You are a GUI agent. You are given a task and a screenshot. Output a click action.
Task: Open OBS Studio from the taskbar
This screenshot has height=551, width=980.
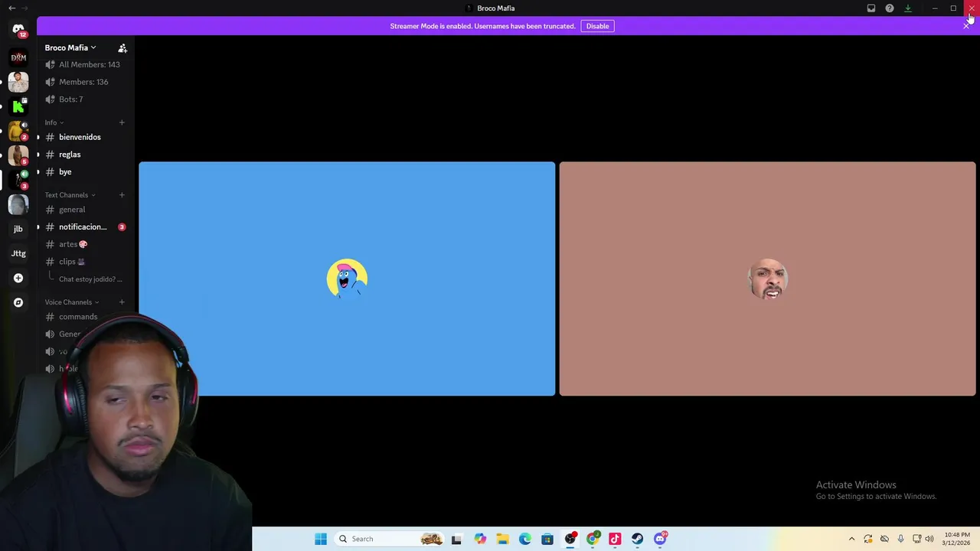pos(570,539)
